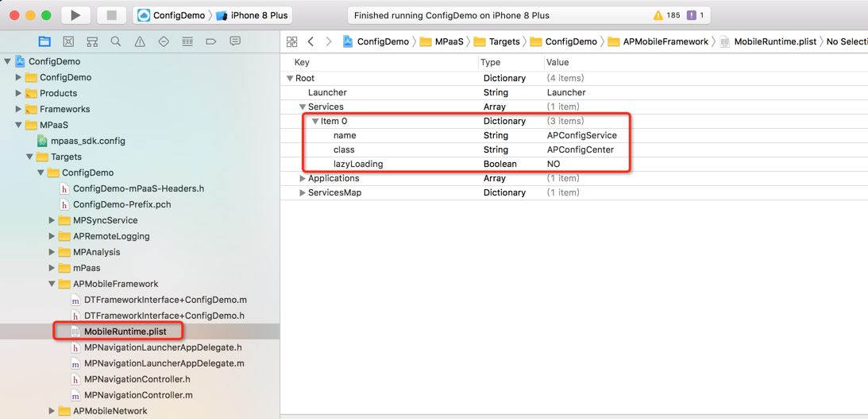Click the editor back navigation arrow
The height and width of the screenshot is (419, 868).
click(311, 41)
